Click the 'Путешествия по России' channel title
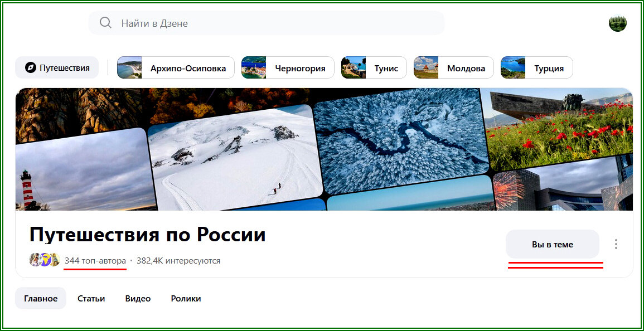This screenshot has height=331, width=644. click(x=148, y=235)
